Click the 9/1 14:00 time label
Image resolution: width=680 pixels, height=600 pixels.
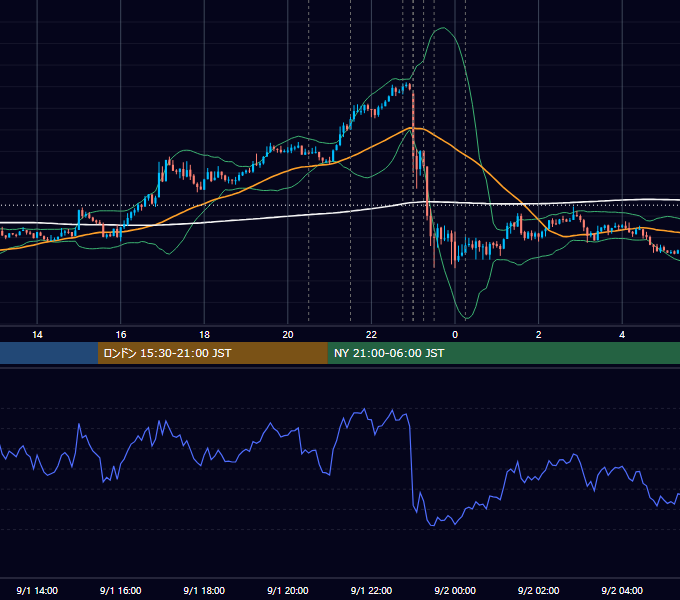(x=37, y=590)
